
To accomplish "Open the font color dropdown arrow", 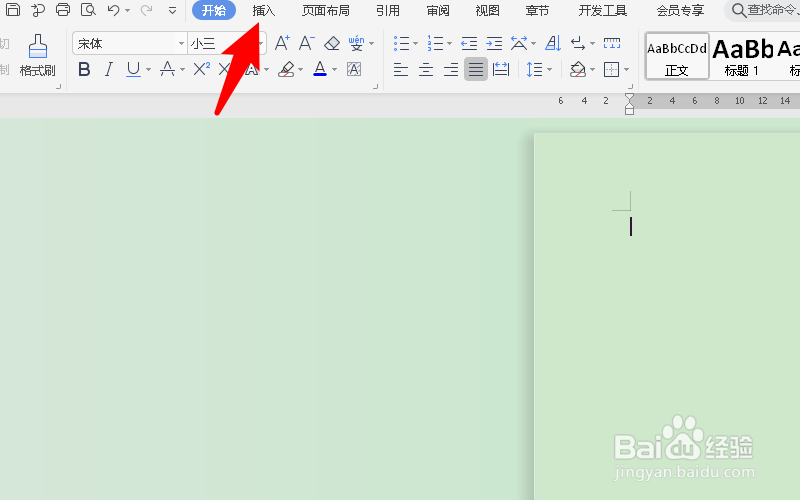I will 334,69.
